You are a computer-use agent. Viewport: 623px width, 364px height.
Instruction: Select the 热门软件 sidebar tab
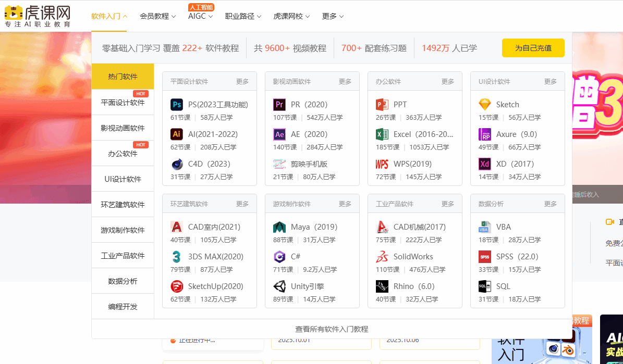(123, 77)
